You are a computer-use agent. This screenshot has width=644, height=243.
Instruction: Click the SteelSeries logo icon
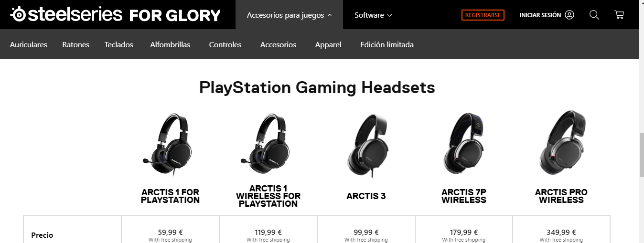click(x=18, y=15)
